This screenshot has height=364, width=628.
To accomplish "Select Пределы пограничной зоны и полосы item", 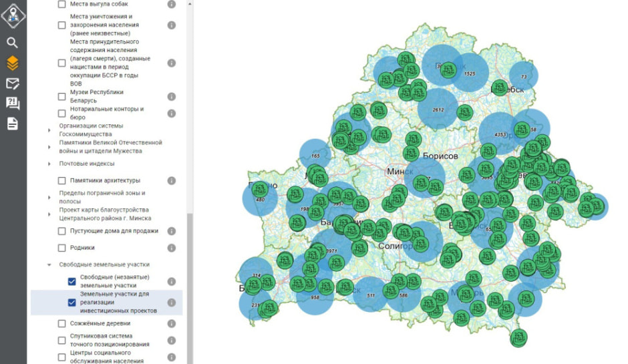I will click(x=103, y=197).
